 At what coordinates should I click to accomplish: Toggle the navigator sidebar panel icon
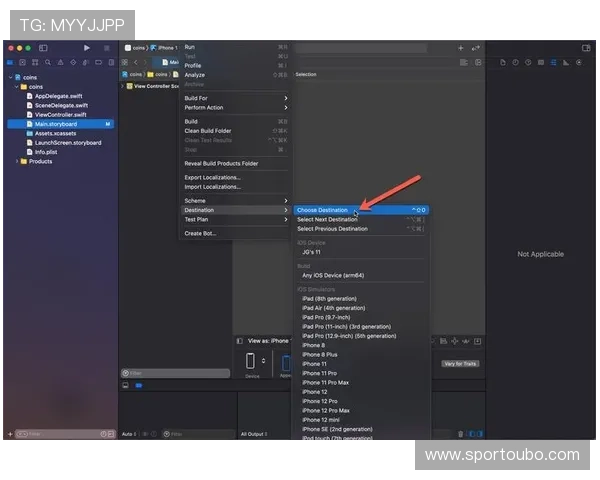(x=43, y=47)
